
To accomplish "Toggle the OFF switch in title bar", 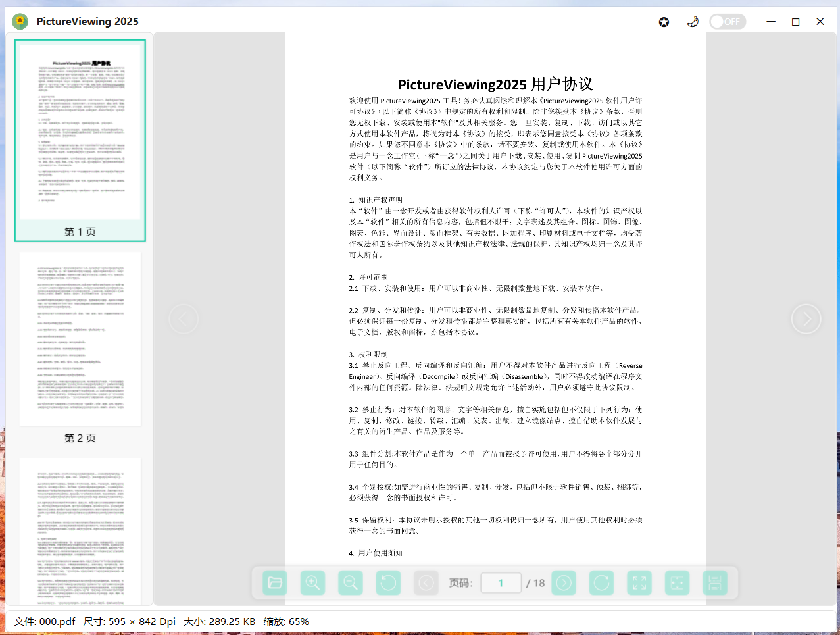I will click(x=728, y=22).
